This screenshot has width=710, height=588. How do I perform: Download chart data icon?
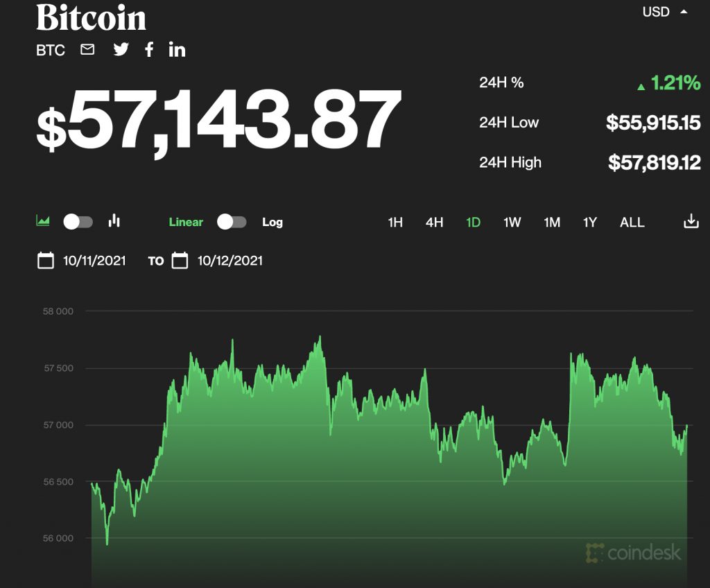pyautogui.click(x=691, y=222)
